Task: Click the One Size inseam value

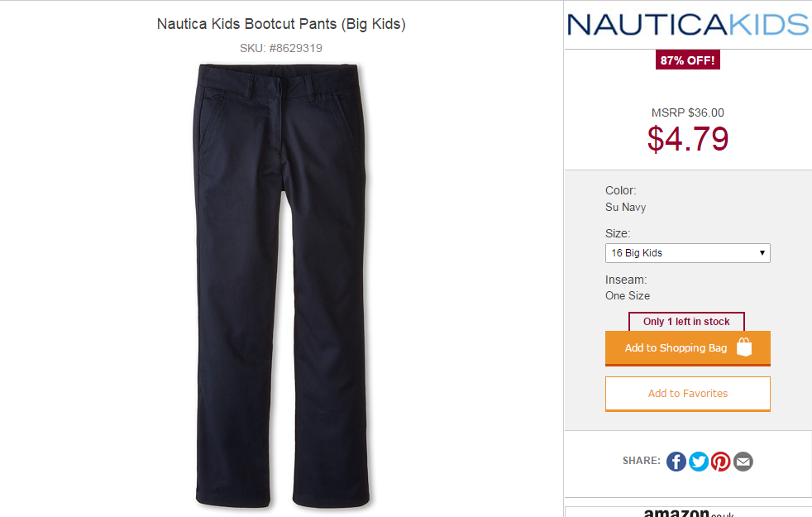Action: pyautogui.click(x=628, y=296)
